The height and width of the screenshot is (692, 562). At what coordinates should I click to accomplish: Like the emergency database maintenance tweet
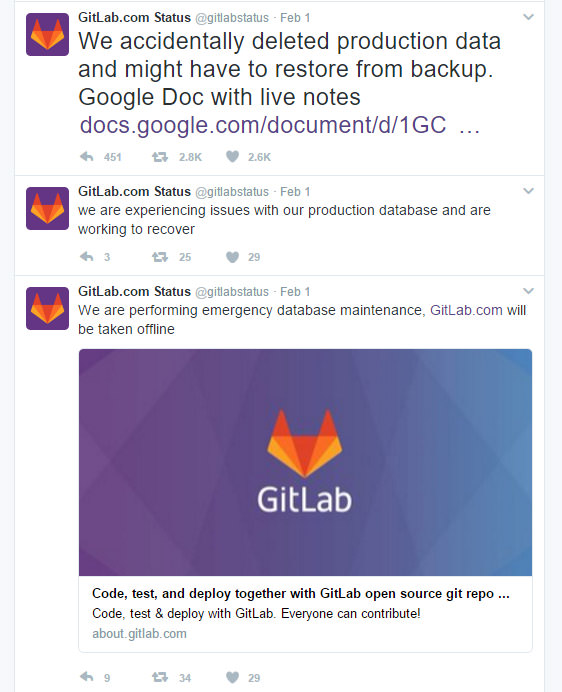click(x=232, y=677)
